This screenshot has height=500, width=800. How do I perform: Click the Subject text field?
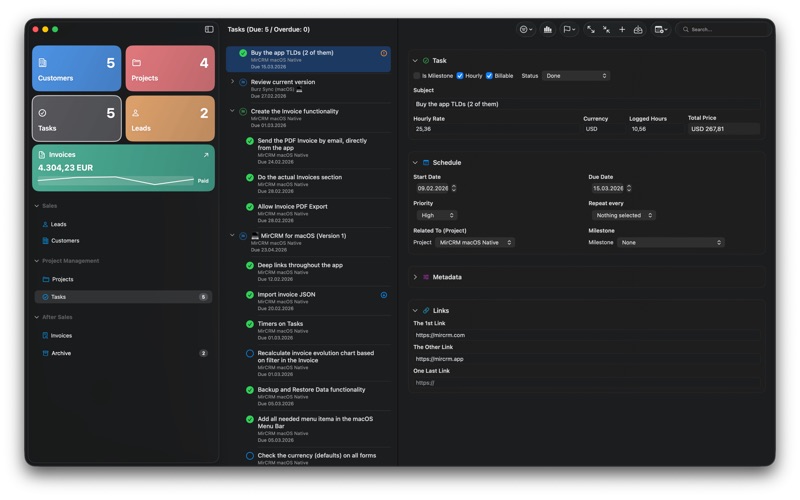pyautogui.click(x=586, y=104)
